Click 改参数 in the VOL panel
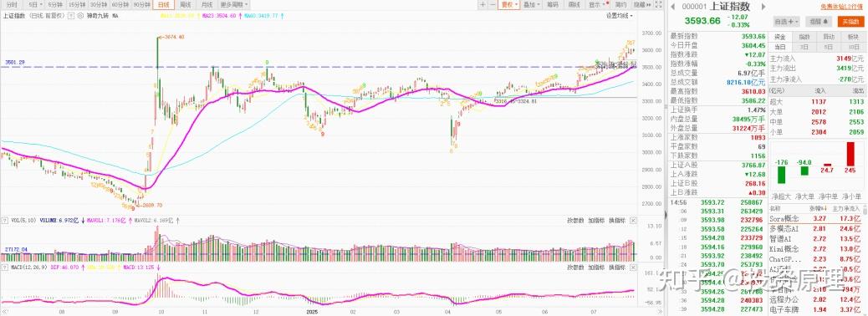 pyautogui.click(x=575, y=220)
